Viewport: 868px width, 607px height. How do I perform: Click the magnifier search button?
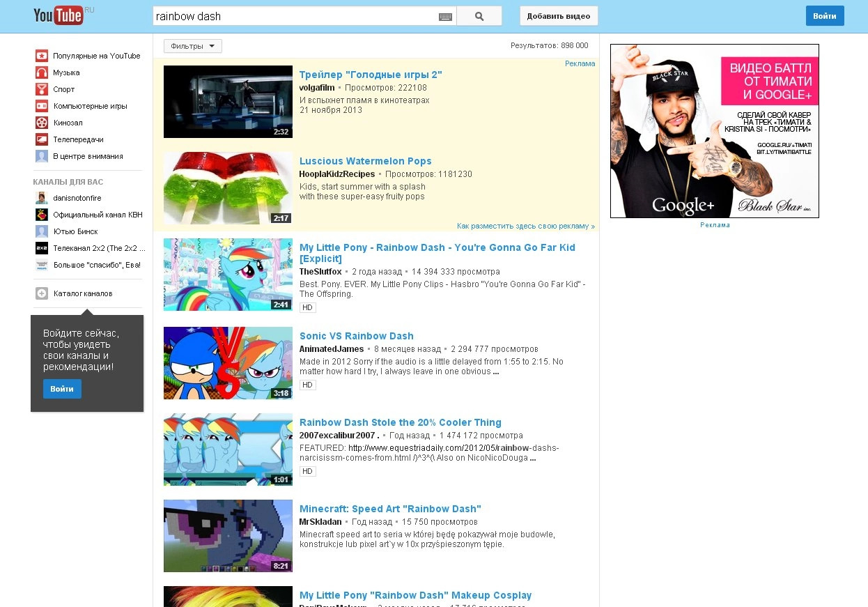click(x=479, y=16)
